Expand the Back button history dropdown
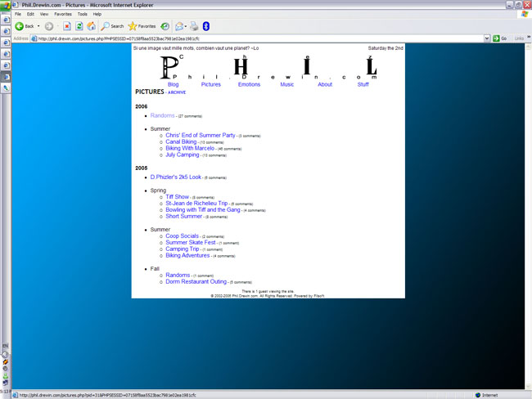532x399 pixels. [x=38, y=26]
